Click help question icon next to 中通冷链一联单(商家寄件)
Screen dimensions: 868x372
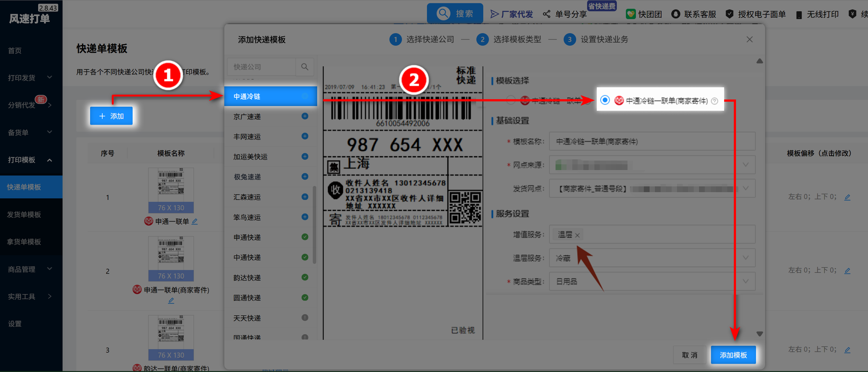pos(714,101)
